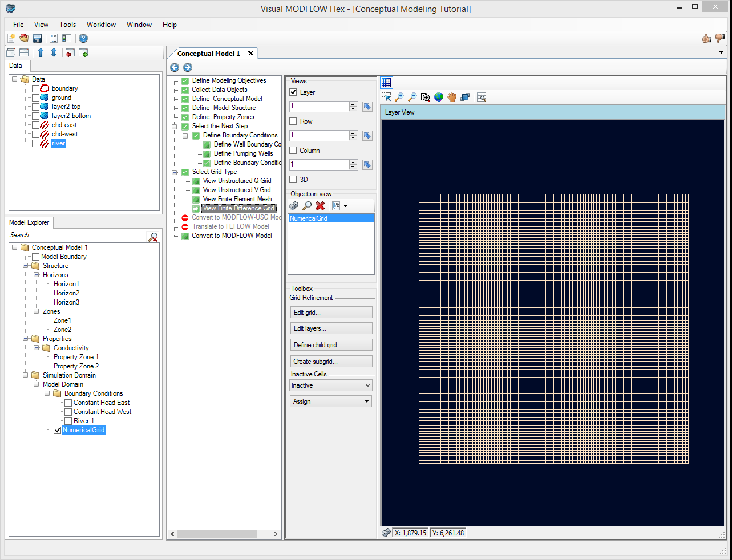The width and height of the screenshot is (732, 560).
Task: Select the Zoom Out magnifier tool
Action: [412, 97]
